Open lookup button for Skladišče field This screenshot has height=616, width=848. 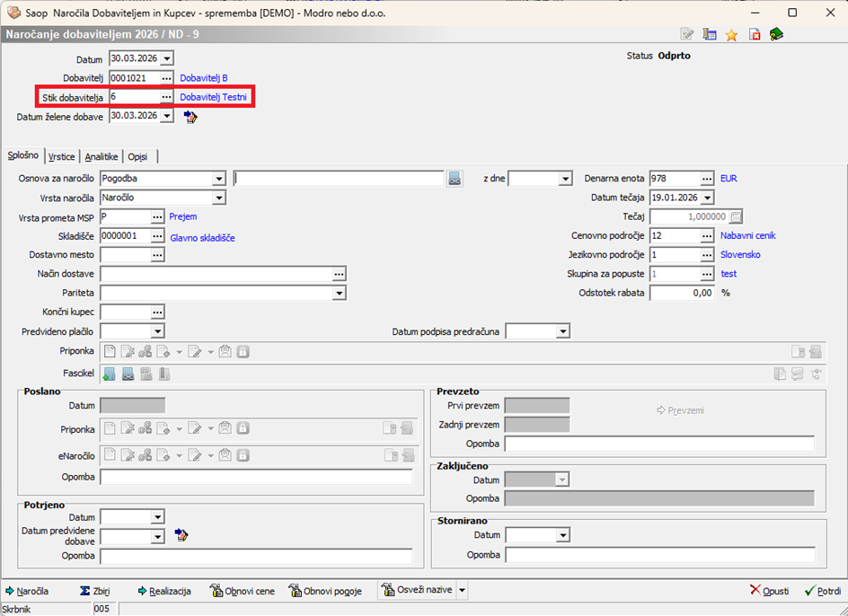tap(157, 236)
